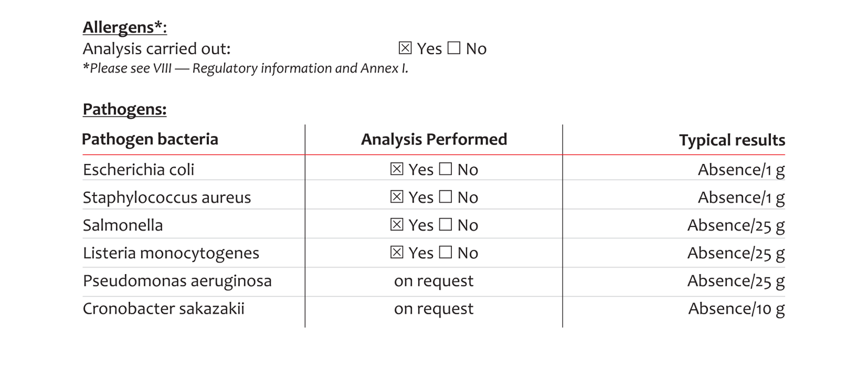Tick the Allergens analysis No checkbox
The image size is (868, 374).
coord(454,48)
